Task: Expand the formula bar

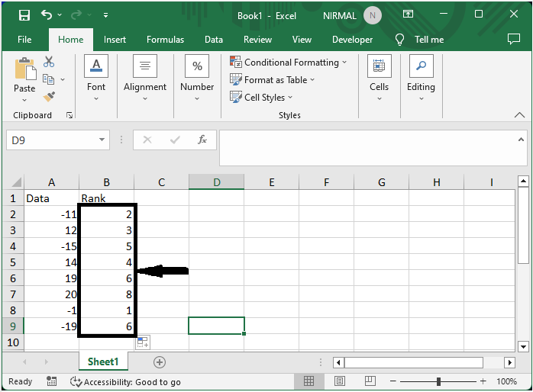Action: [x=521, y=140]
